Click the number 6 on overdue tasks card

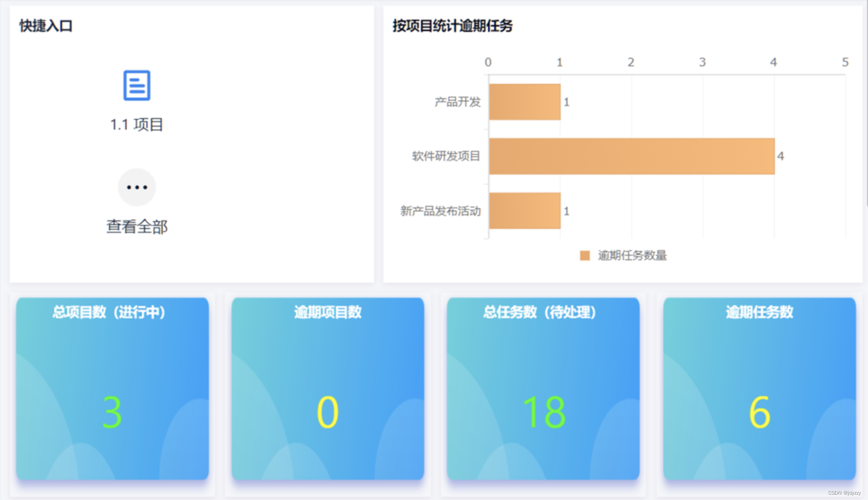click(759, 412)
